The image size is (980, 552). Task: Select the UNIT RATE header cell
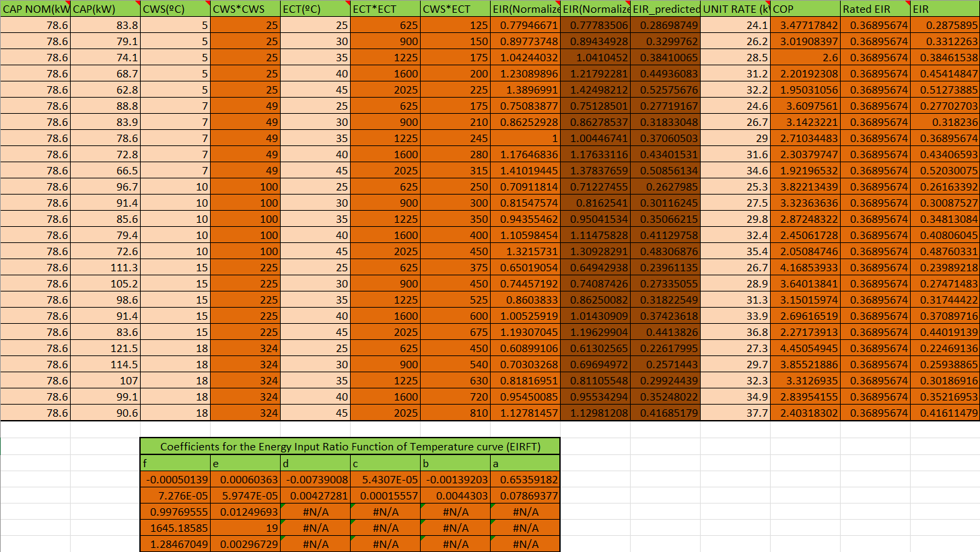[735, 9]
